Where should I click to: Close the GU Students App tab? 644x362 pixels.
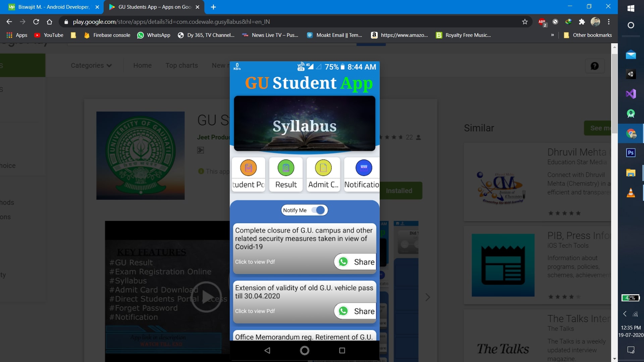tap(198, 7)
